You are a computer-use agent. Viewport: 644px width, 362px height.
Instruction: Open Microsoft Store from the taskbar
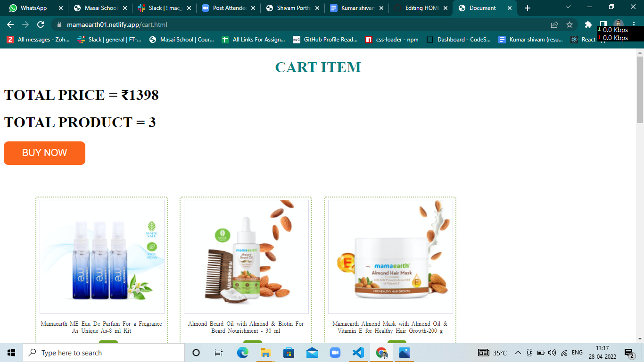point(289,353)
